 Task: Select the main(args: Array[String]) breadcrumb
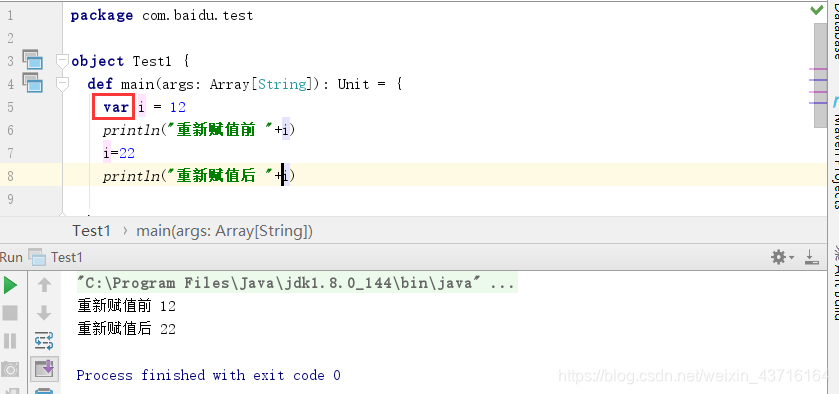[225, 231]
